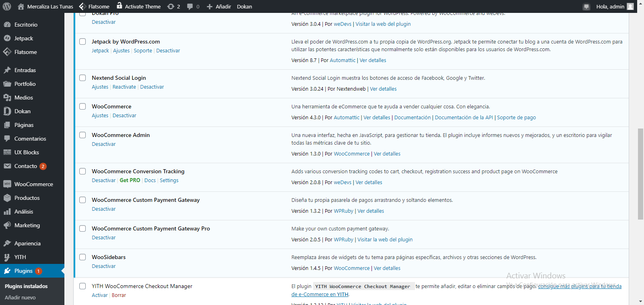Click the Portfolio sidebar icon
644x305 pixels.
pos(7,84)
